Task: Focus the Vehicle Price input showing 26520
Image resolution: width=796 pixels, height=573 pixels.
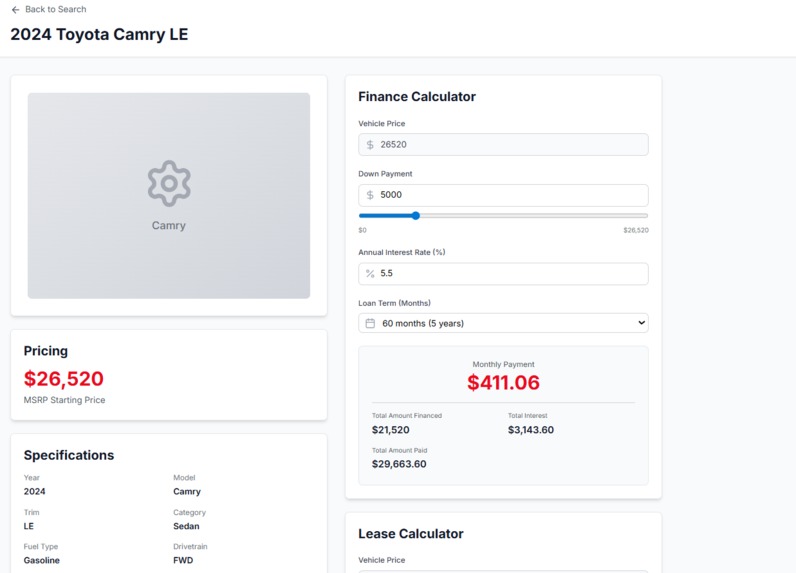Action: (x=503, y=145)
